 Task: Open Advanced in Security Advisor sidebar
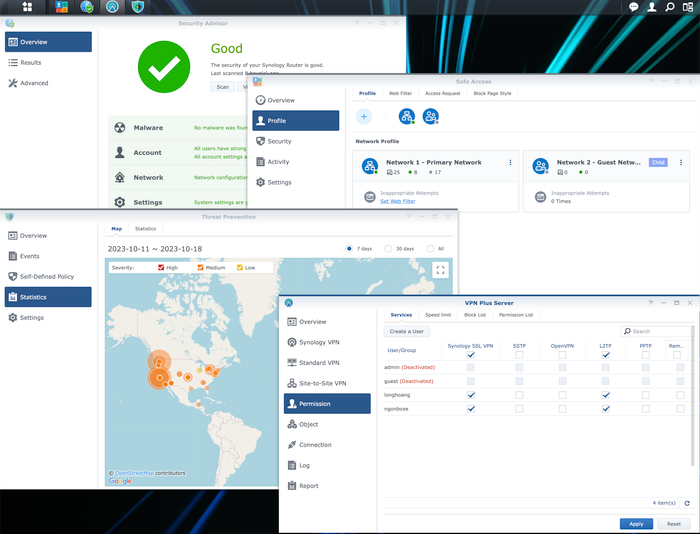34,83
